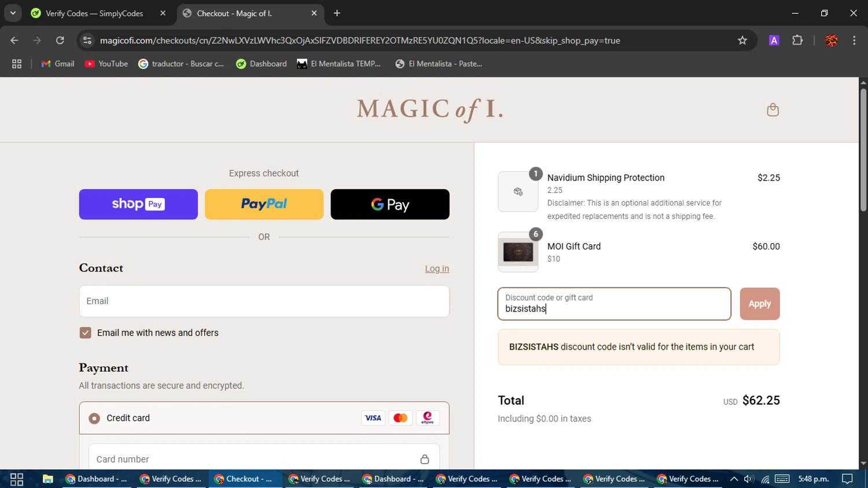
Task: Click the MAGIC of I. store logo
Action: click(x=429, y=109)
